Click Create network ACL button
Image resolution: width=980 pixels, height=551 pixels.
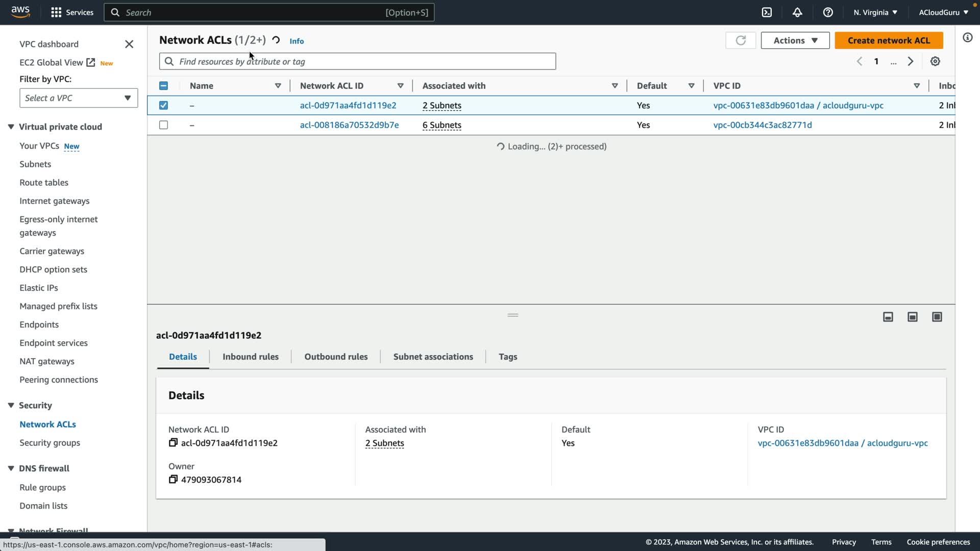tap(889, 40)
